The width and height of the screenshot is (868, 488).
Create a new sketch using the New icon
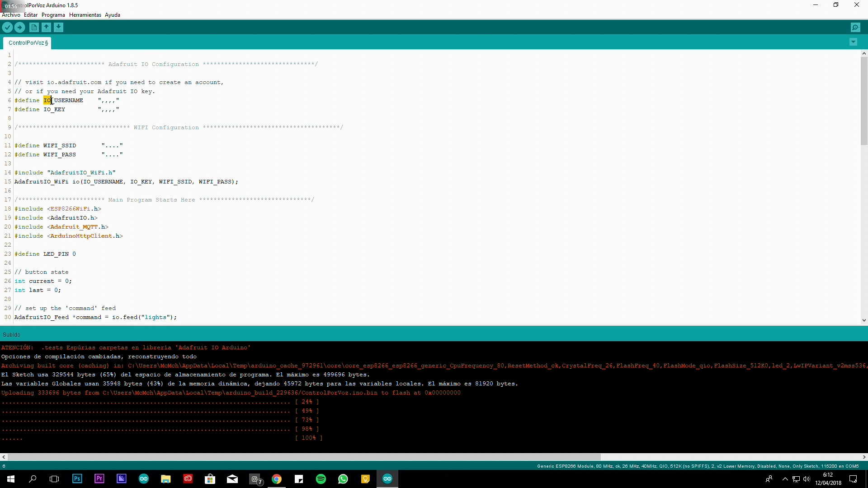click(34, 27)
